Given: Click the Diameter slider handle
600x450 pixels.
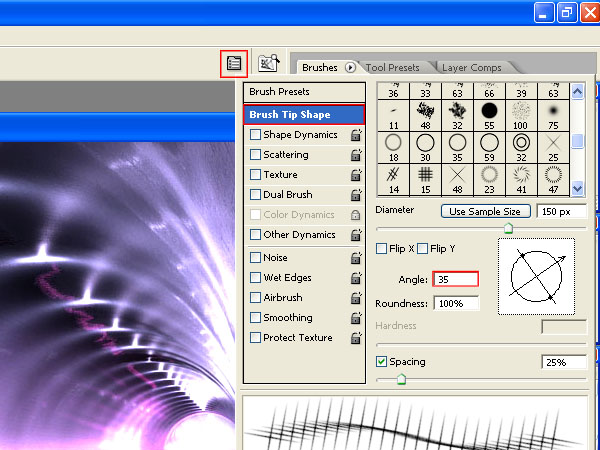Looking at the screenshot, I should tap(508, 228).
